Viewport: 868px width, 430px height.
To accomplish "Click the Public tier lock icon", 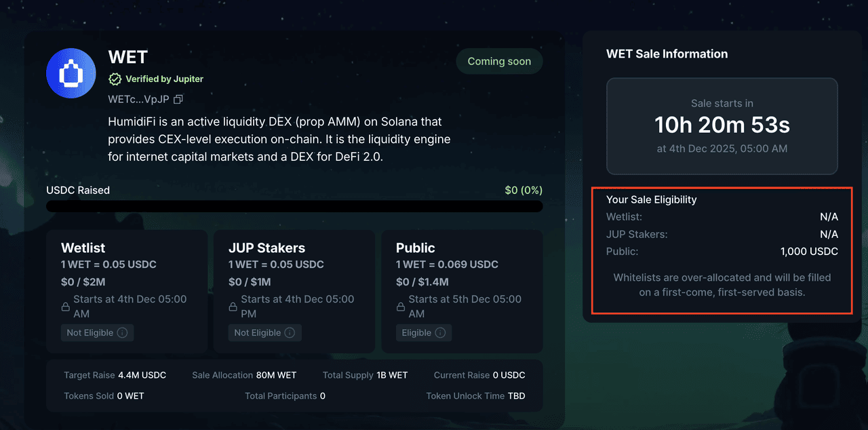I will (x=401, y=307).
